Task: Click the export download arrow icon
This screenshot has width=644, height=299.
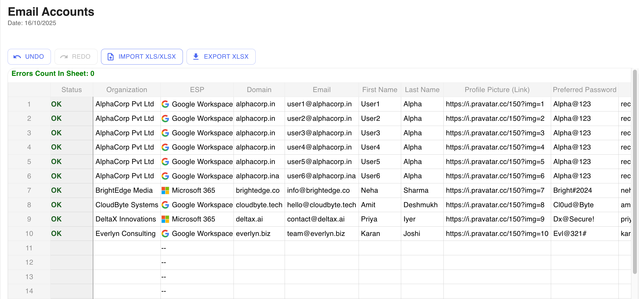Action: point(196,57)
